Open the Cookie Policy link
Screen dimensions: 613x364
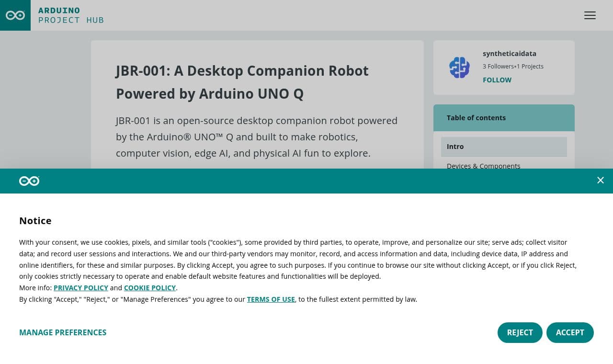[x=150, y=288]
